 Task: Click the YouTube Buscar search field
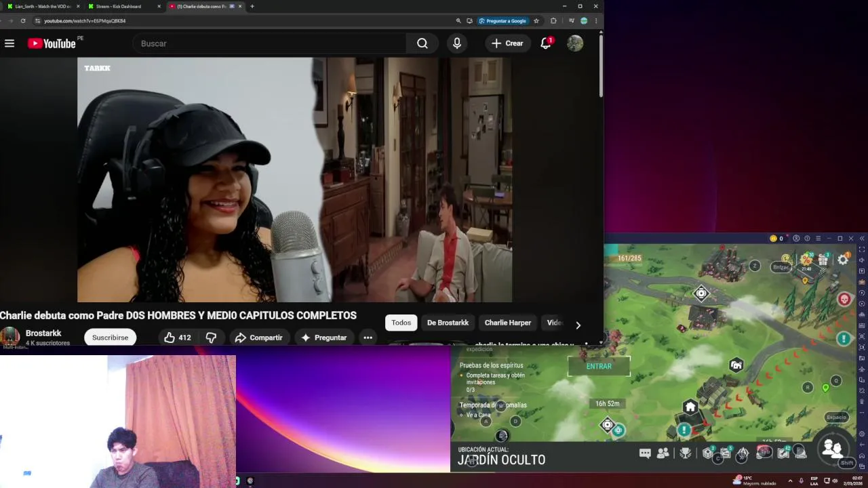pos(269,43)
